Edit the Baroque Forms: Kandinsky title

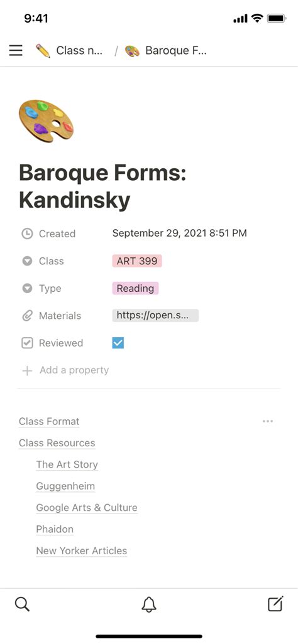click(x=103, y=186)
